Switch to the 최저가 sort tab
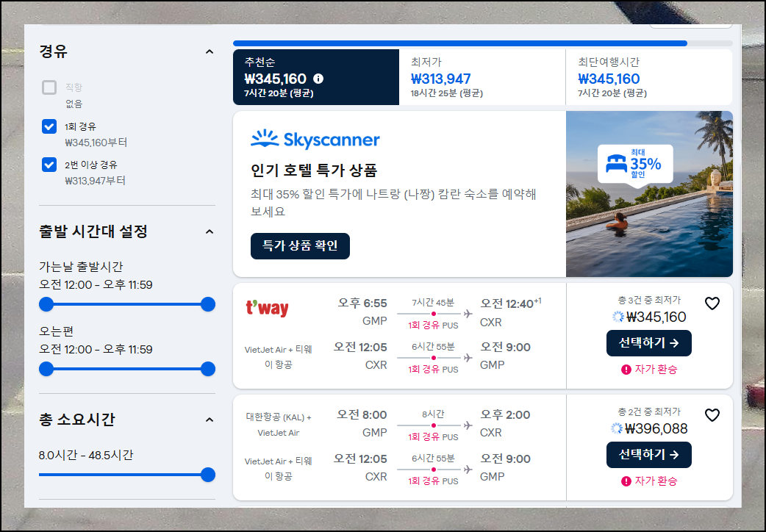Viewport: 766px width, 532px height. [482, 77]
